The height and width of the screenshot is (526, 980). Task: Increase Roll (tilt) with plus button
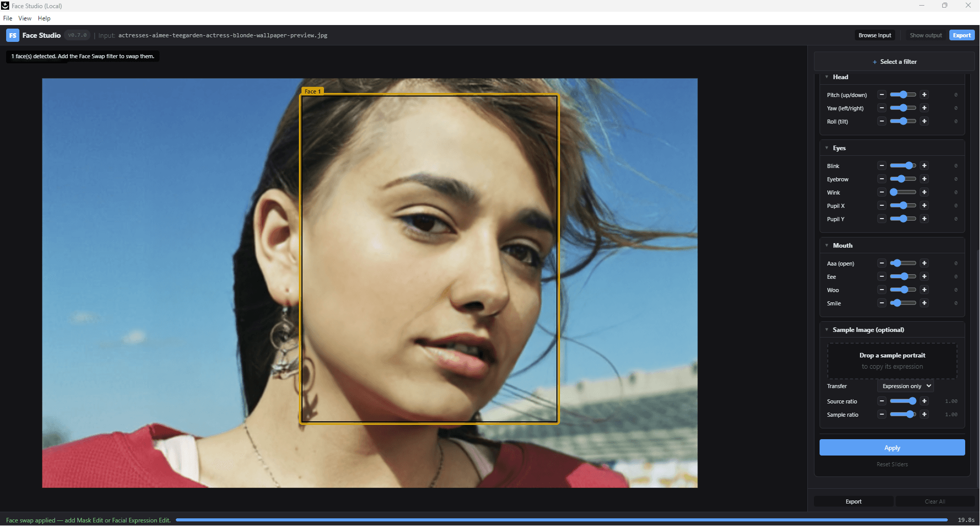[x=924, y=122]
